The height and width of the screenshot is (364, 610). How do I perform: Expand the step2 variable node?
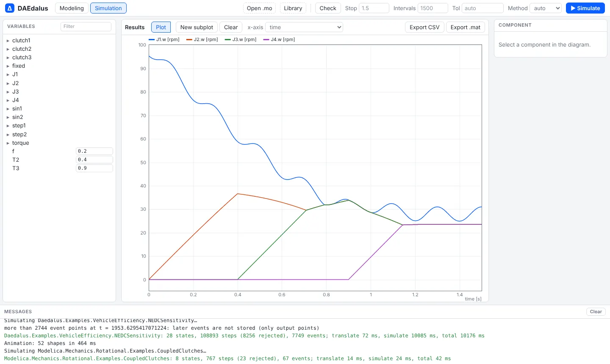tap(8, 135)
